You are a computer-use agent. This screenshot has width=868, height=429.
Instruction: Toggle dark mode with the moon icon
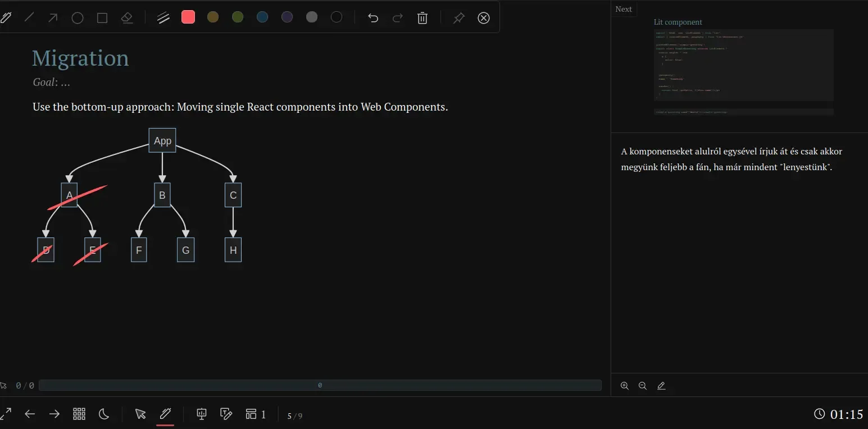click(x=104, y=414)
